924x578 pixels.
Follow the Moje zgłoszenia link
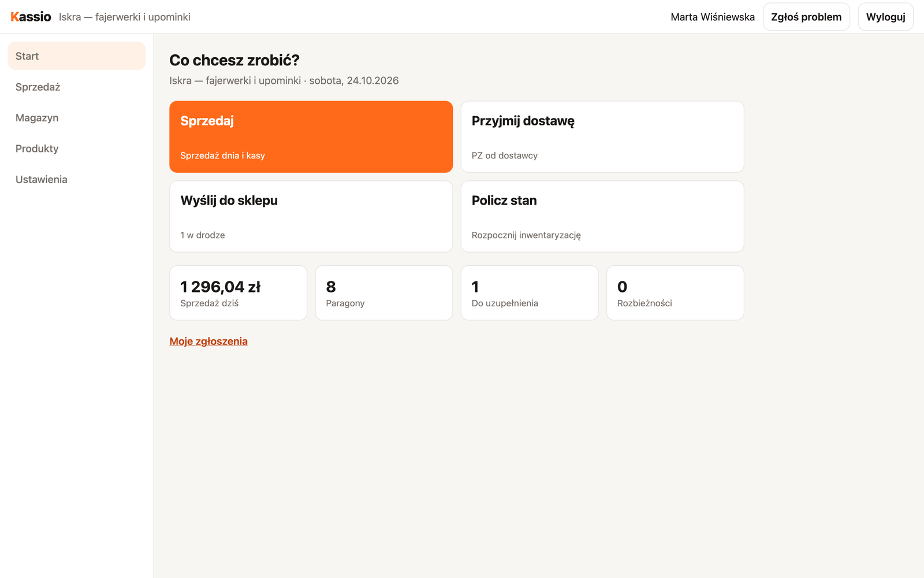[208, 342]
